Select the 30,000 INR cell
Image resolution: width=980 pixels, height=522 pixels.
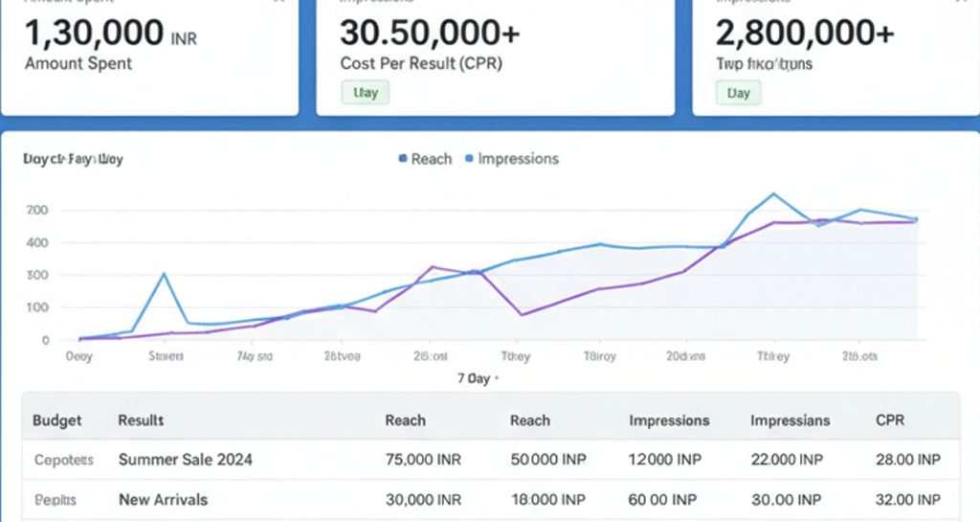coord(423,500)
